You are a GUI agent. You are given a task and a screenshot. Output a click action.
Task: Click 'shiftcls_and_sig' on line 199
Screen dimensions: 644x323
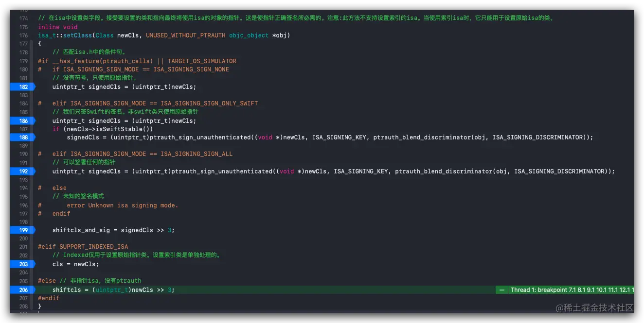coord(81,230)
